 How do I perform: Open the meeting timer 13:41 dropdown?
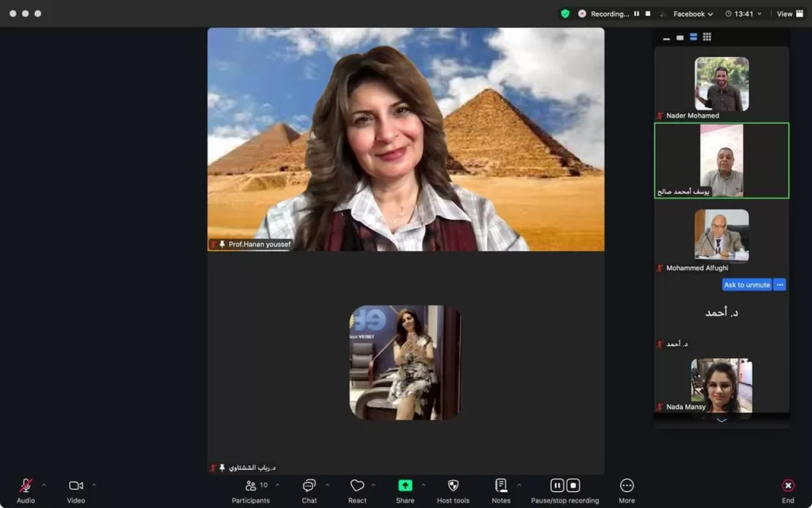(743, 13)
